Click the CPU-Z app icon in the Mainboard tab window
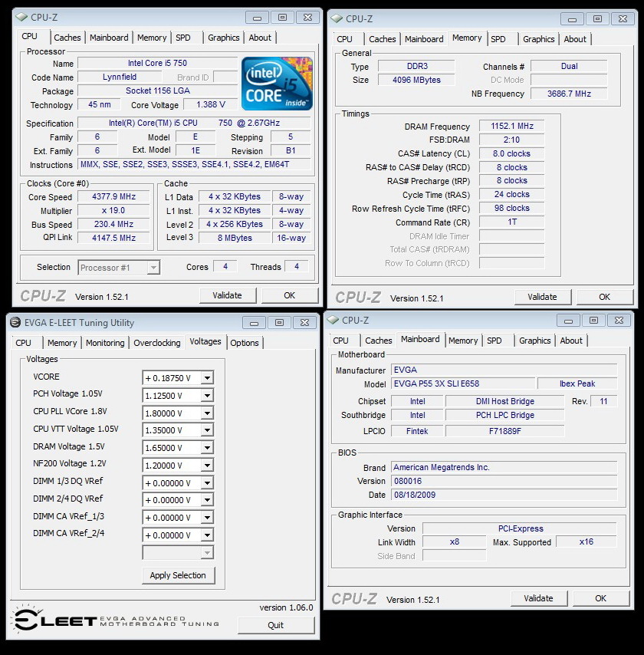 [x=333, y=320]
